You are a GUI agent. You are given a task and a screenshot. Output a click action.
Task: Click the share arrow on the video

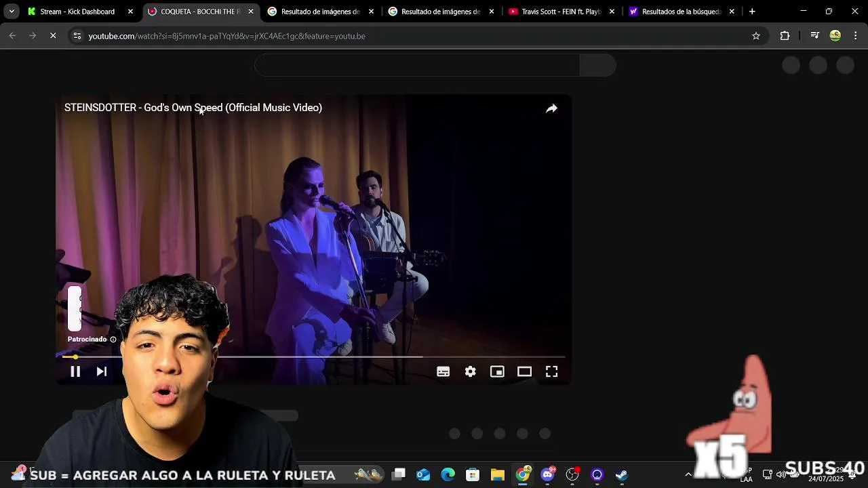551,108
